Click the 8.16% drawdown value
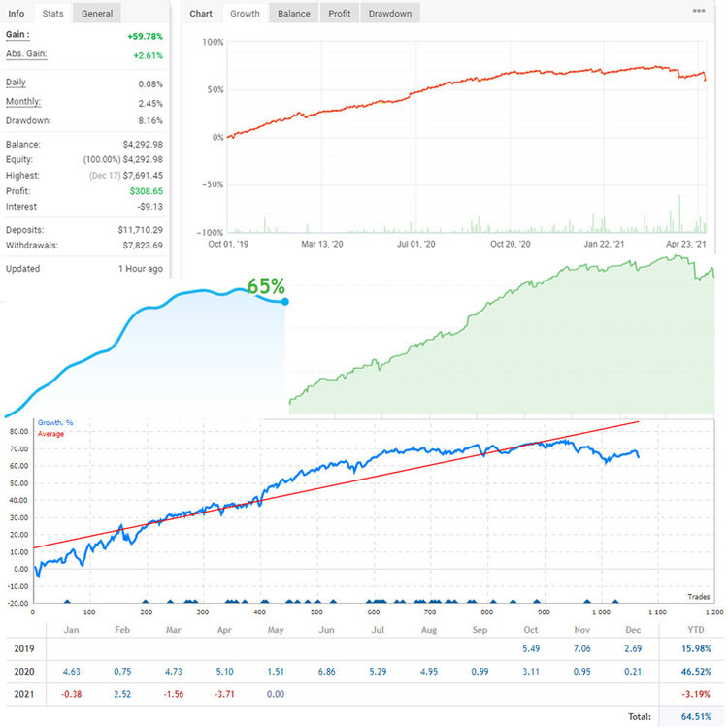This screenshot has width=728, height=728. tap(150, 120)
